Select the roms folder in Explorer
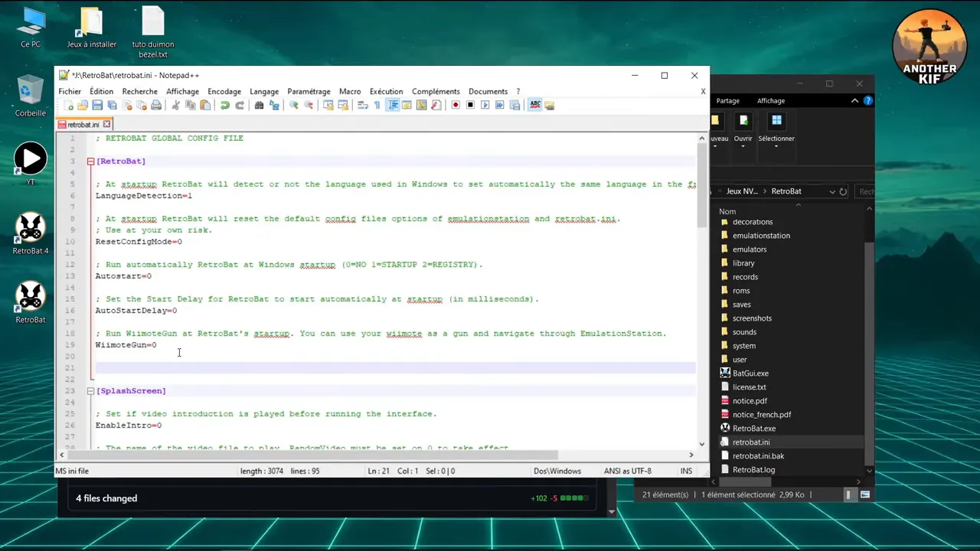Viewport: 980px width, 551px height. click(x=741, y=291)
